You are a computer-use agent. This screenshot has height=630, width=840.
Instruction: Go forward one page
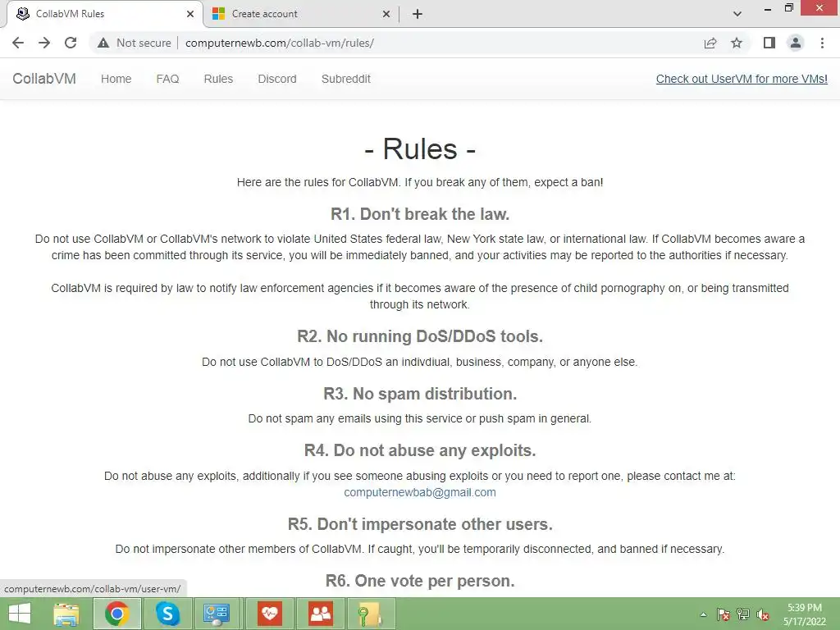[x=44, y=43]
